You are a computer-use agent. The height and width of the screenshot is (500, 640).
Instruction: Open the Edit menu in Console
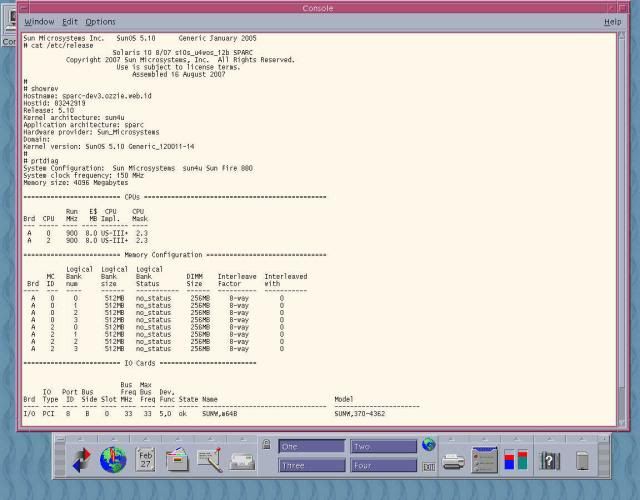pos(70,22)
